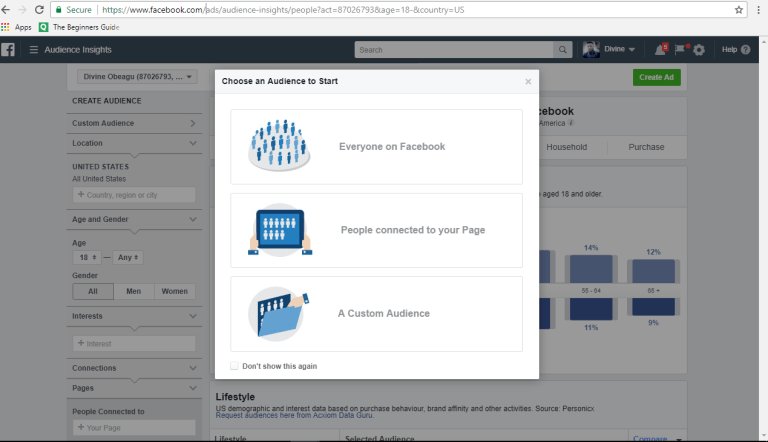Go back with browser back arrow
Viewport: 768px width, 442px height.
(x=6, y=9)
